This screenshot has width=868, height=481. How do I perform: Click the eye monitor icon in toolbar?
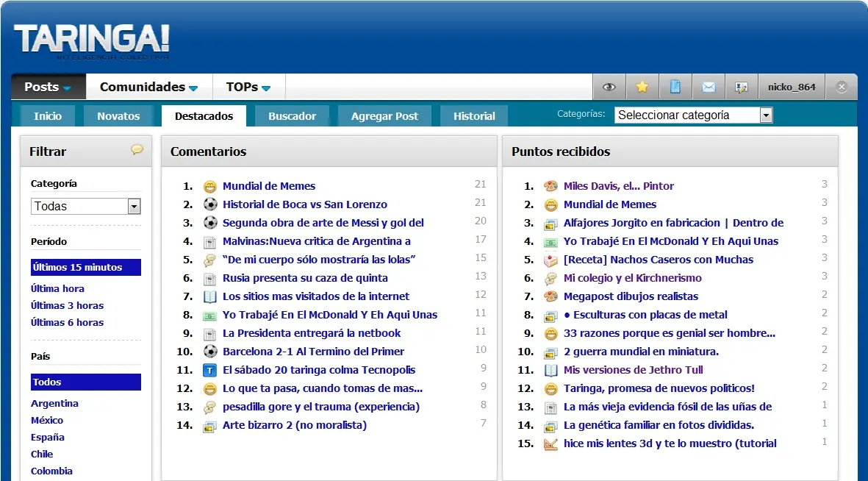609,87
